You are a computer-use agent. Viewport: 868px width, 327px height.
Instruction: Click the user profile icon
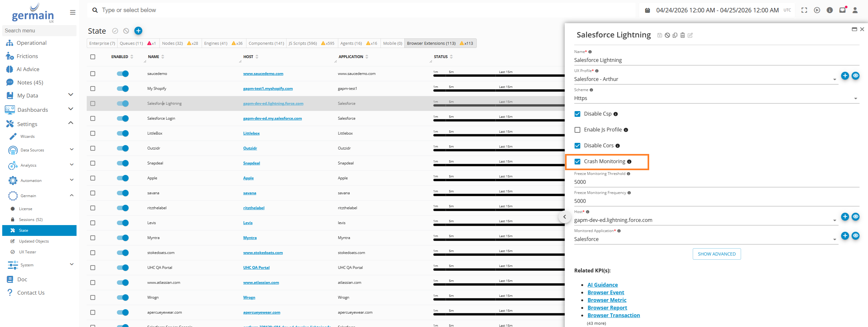[855, 10]
